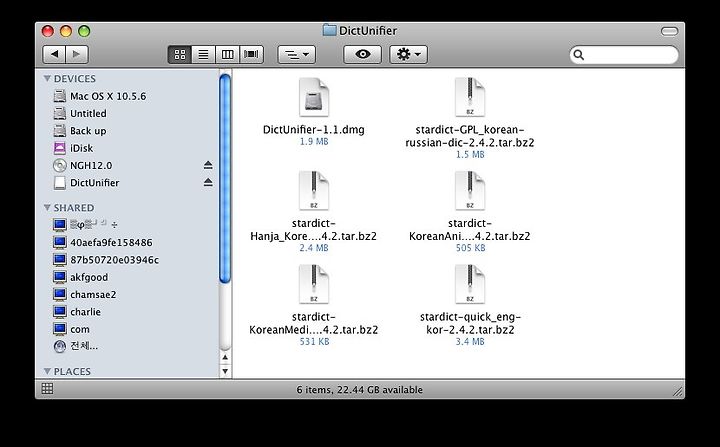Select the stardict-quick_eng-kor archive icon

click(x=470, y=284)
